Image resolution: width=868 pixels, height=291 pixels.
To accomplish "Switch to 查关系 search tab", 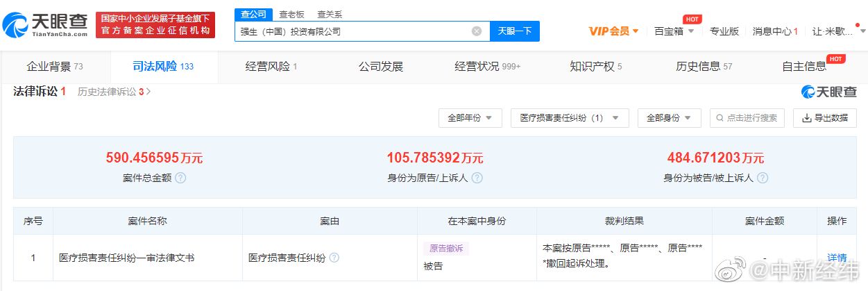I will 330,14.
